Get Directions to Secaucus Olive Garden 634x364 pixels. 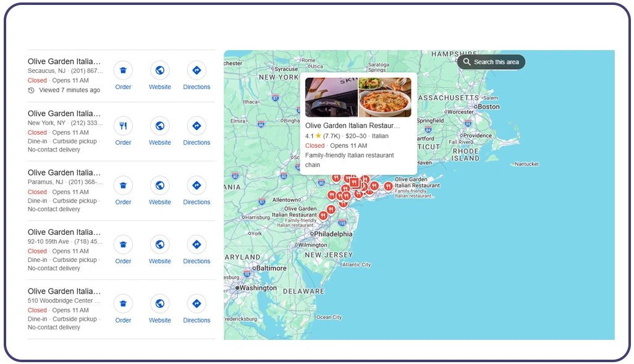[197, 70]
